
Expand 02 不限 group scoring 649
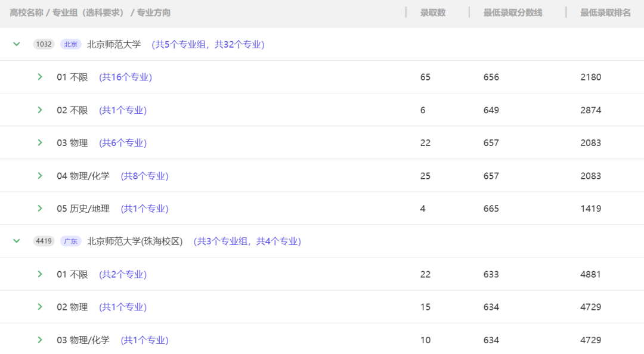[x=40, y=110]
